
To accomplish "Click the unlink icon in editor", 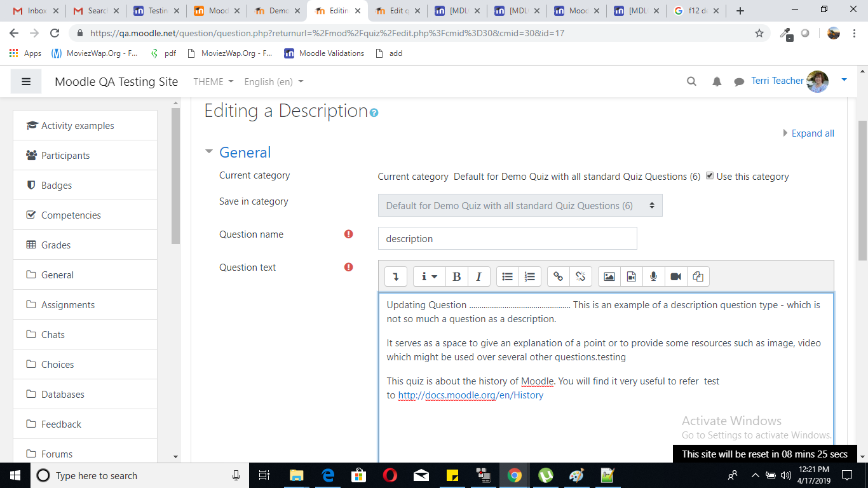I will (x=580, y=276).
